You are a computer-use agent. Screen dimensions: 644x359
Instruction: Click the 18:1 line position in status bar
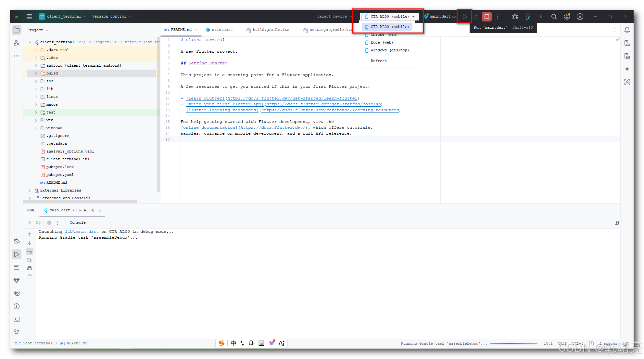click(548, 344)
